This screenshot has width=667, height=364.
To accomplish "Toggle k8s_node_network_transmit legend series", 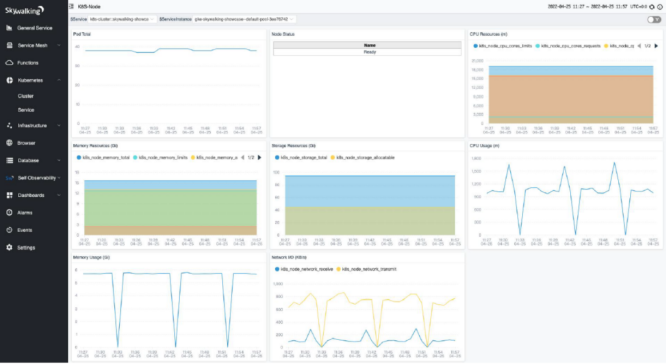I will click(366, 269).
